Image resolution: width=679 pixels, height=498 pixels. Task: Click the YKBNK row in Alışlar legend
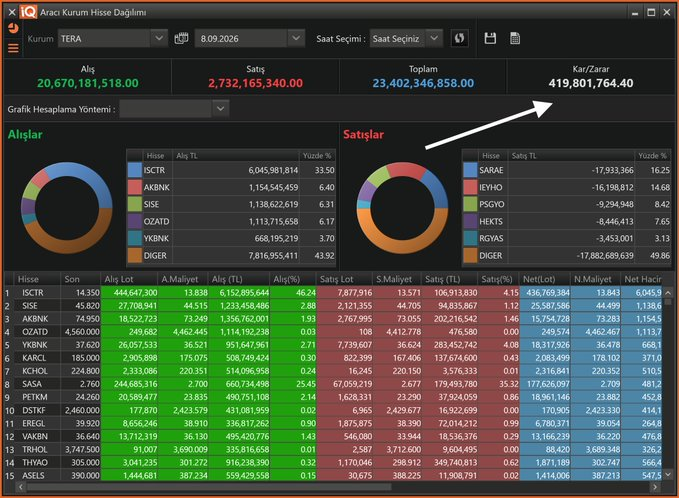tap(231, 238)
